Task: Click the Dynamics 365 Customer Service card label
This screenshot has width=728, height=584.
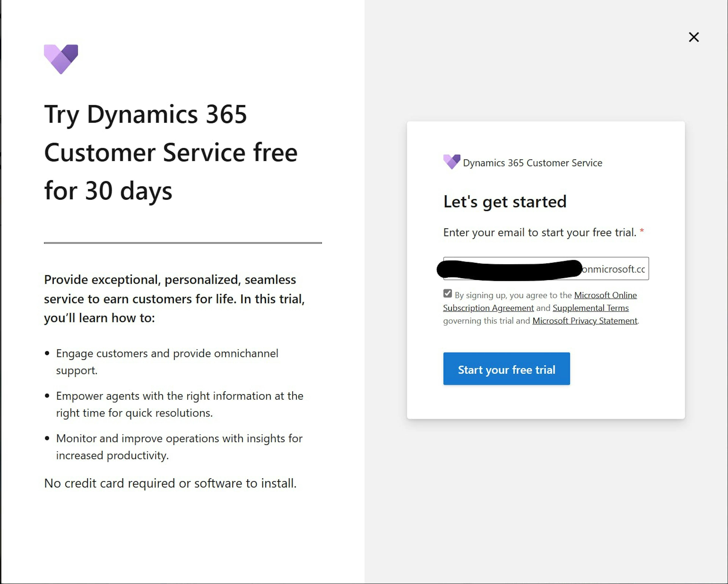Action: [532, 163]
